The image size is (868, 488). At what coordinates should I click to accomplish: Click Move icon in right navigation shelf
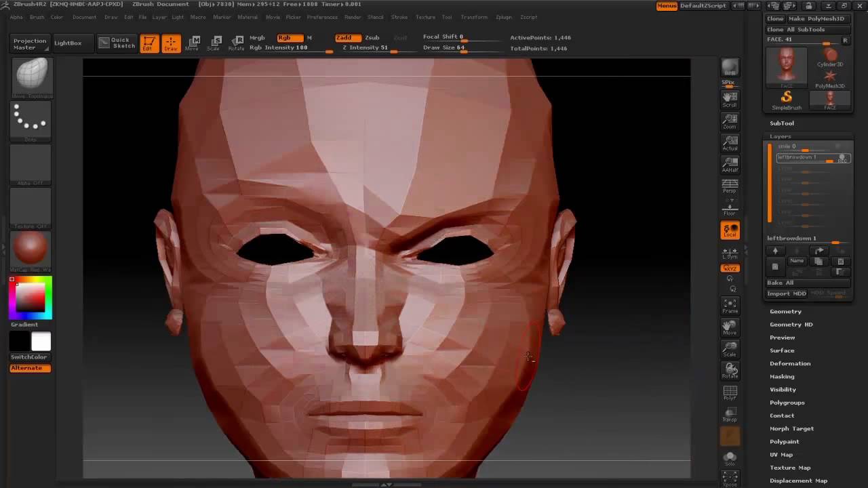pos(730,327)
